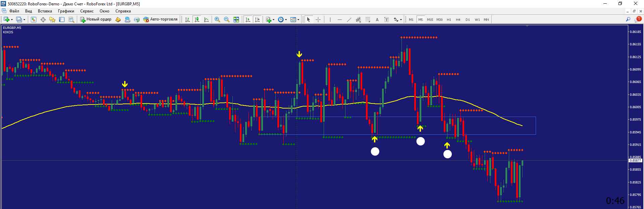Open MetaEditor via the yellow book icon
Screen dimensions: 644x209
[x=118, y=19]
